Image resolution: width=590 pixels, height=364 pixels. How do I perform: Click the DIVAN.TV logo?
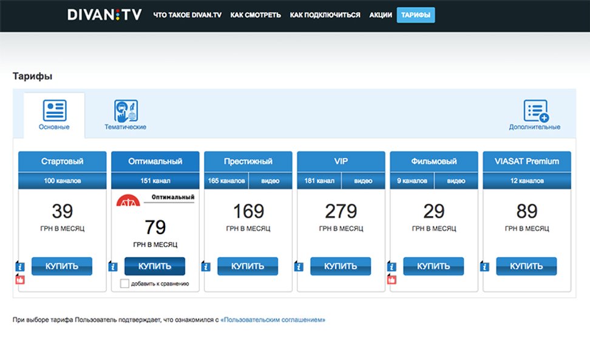tap(104, 15)
